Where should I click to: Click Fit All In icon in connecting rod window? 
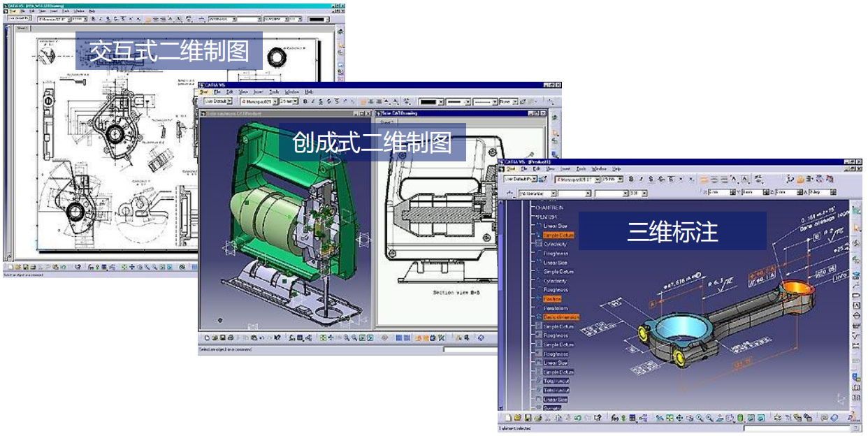coord(669,419)
